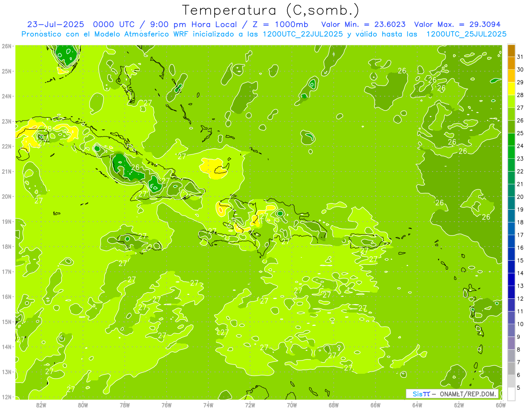Click valid-until time '1200UTC_25JUL2025'
532x411 pixels.
[466, 34]
